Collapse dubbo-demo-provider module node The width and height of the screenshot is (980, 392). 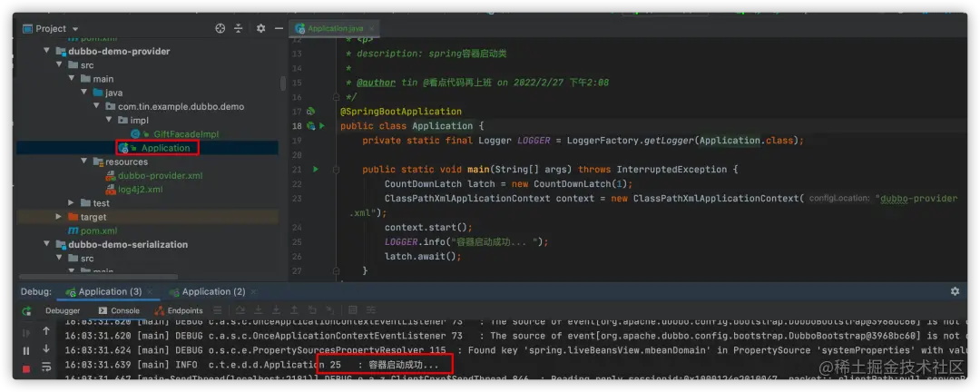pos(46,51)
